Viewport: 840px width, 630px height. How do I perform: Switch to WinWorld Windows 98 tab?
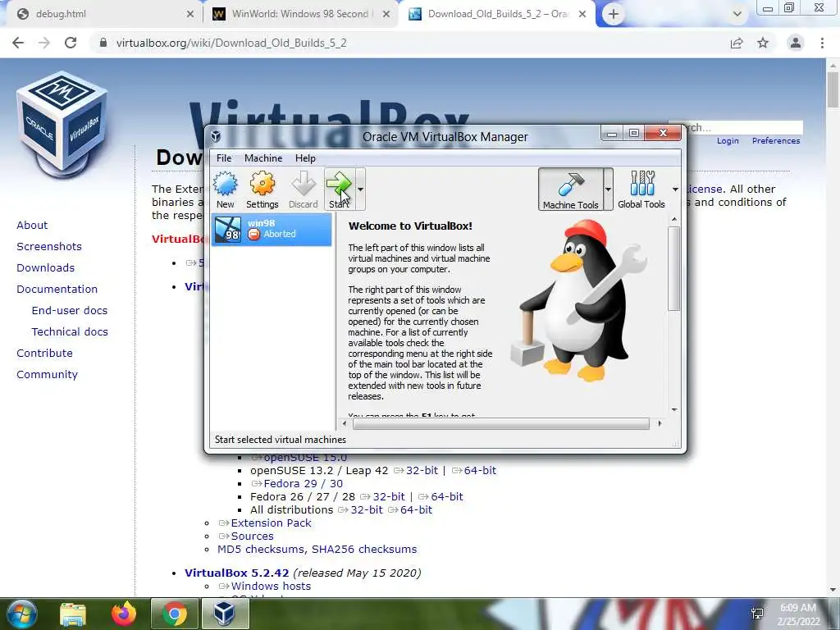(x=299, y=14)
